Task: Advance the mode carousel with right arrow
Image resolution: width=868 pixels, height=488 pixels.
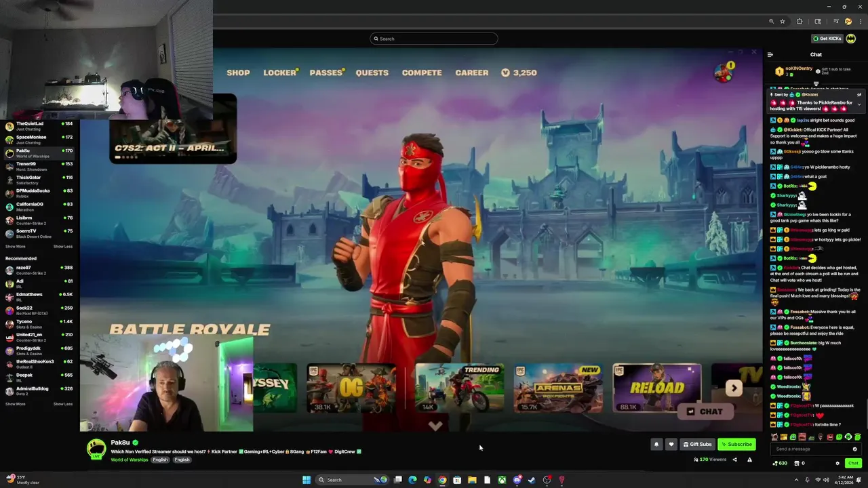Action: coord(734,388)
